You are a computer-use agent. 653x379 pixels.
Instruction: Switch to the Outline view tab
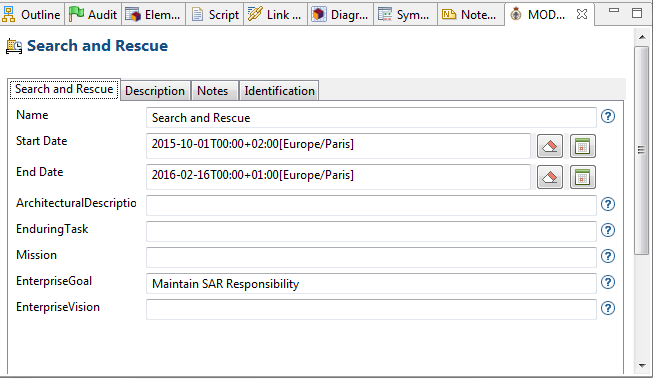coord(32,15)
